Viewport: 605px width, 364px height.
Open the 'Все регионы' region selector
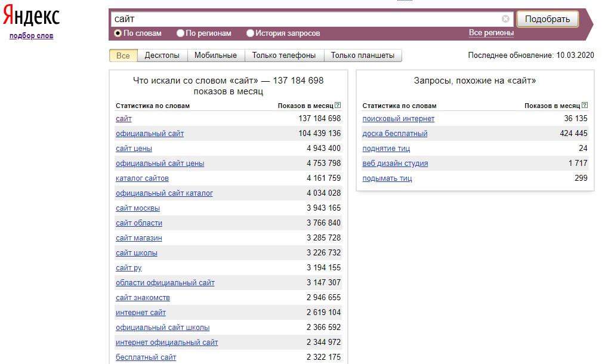click(491, 33)
